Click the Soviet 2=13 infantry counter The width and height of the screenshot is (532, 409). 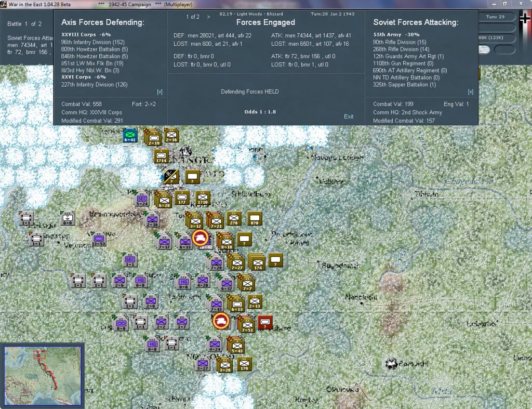255,302
